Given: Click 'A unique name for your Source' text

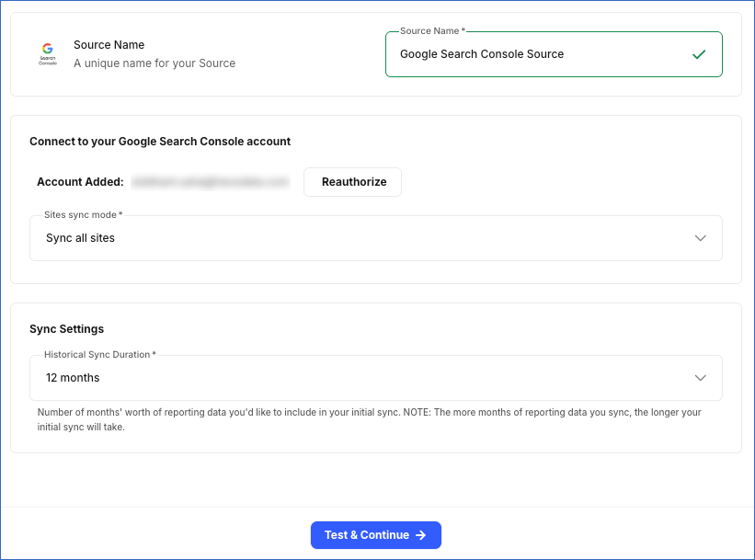Looking at the screenshot, I should pyautogui.click(x=154, y=63).
